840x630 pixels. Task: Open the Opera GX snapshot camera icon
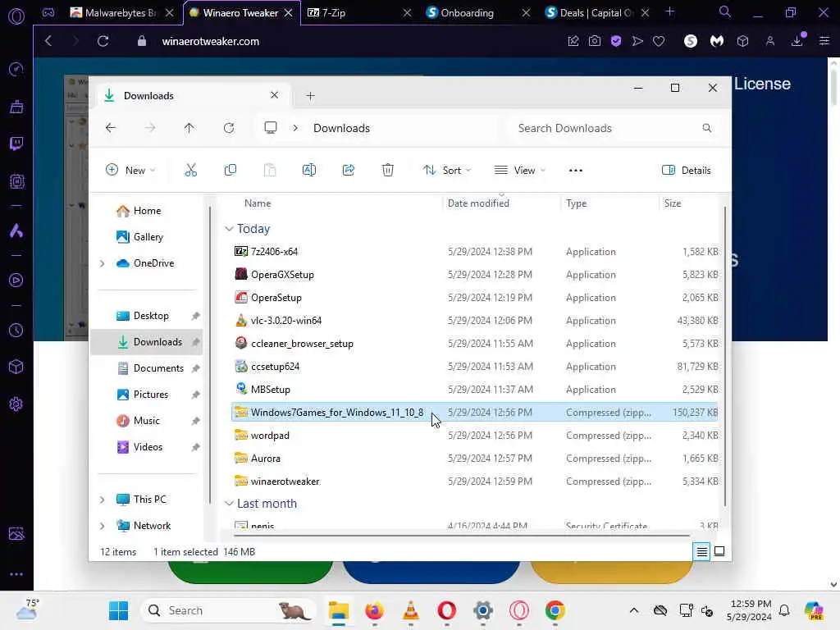point(595,41)
